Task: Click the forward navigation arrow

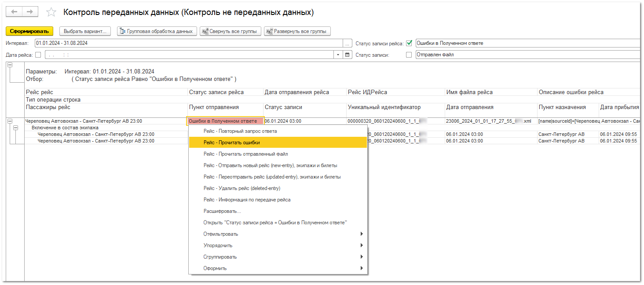Action: [x=29, y=12]
